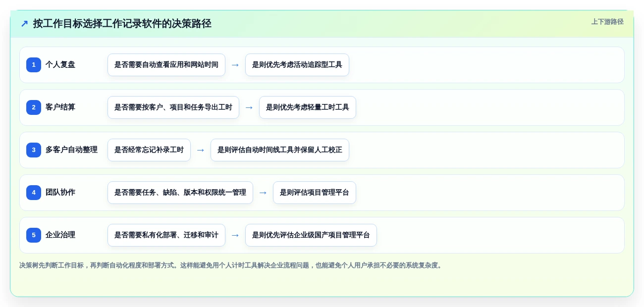Click the 是否经常忘记补录工时 question box
Viewport: 644px width, 307px height.
[149, 150]
